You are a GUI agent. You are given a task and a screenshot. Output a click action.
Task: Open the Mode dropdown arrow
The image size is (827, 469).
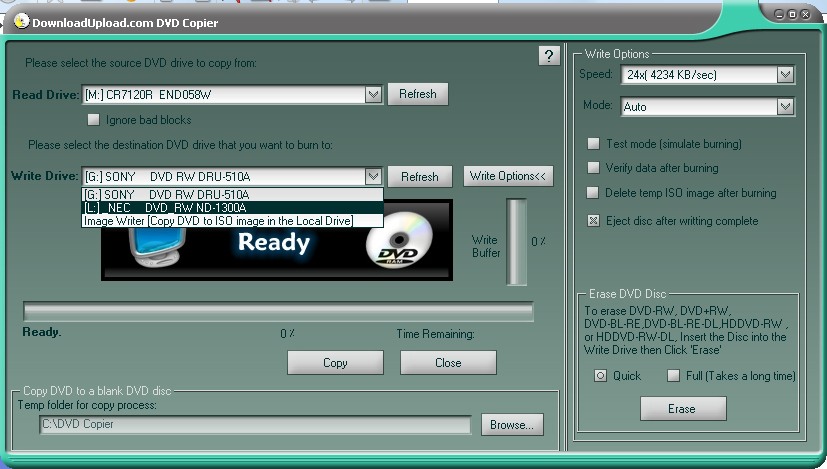click(785, 107)
